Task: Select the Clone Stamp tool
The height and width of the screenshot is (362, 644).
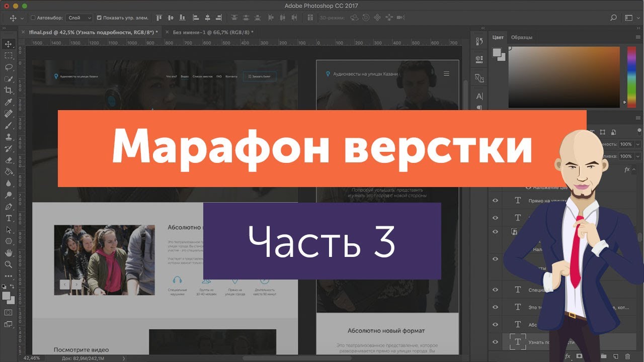Action: pos(8,137)
